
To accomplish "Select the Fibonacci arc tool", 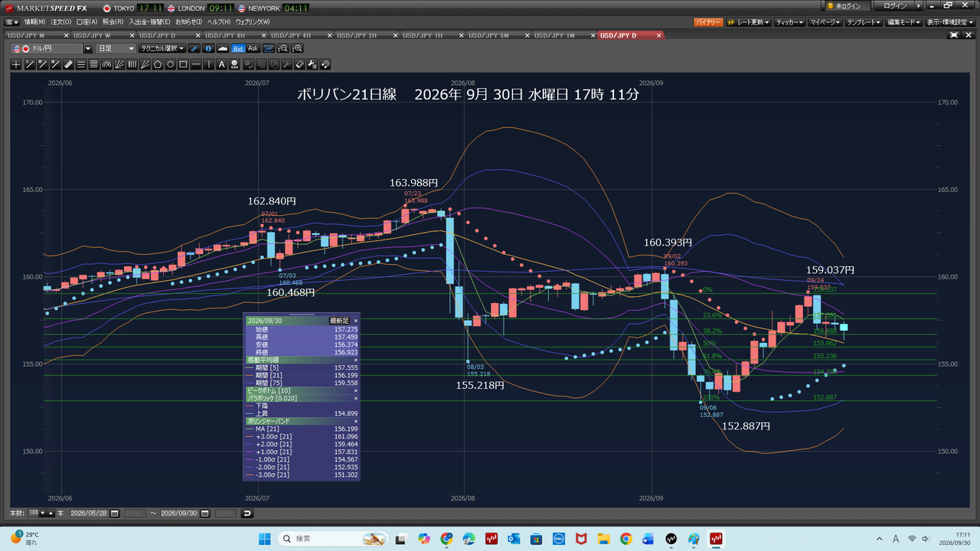I will click(x=106, y=64).
